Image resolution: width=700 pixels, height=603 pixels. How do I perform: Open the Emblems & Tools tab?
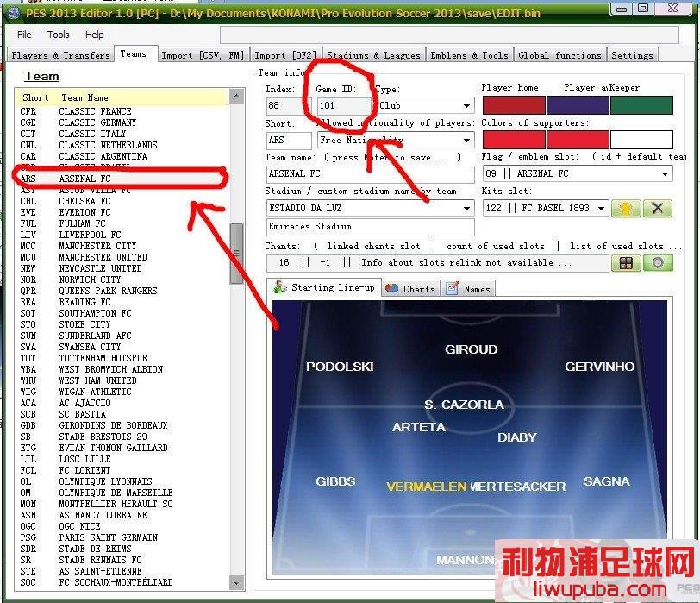469,55
